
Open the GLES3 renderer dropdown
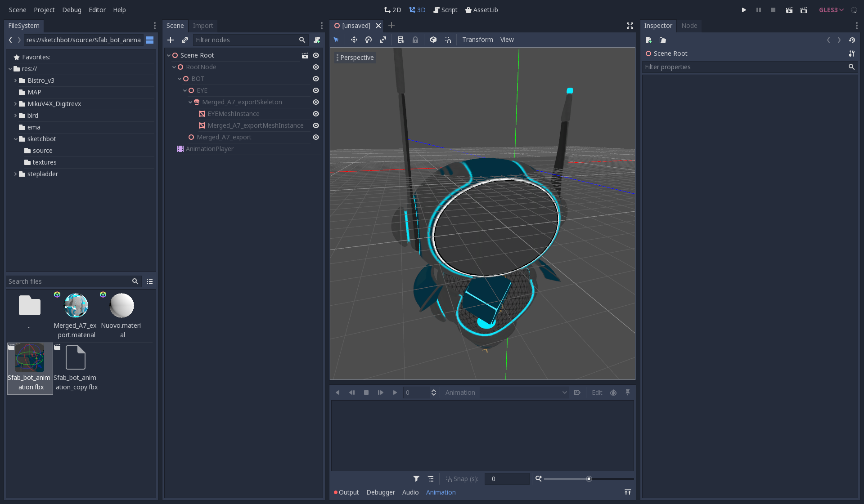(x=831, y=9)
